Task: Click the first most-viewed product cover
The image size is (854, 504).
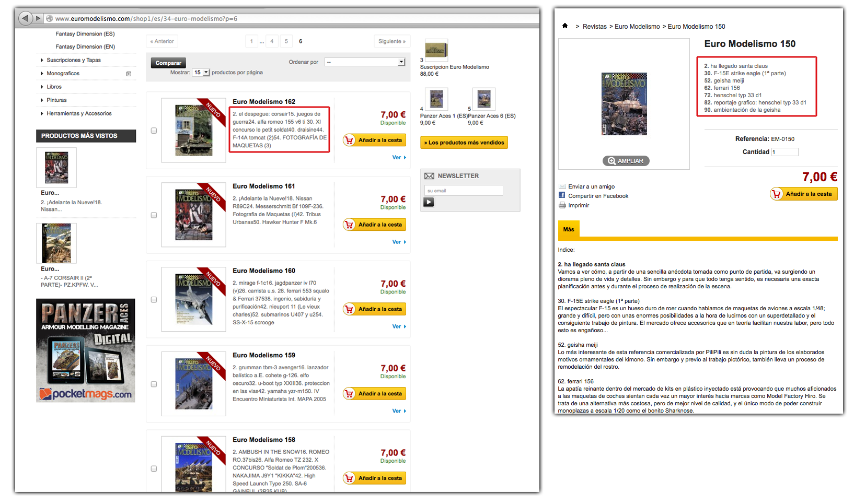Action: (x=56, y=168)
